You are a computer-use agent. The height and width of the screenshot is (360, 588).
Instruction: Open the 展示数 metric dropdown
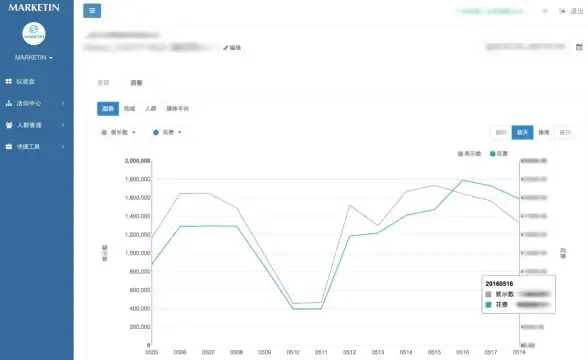coord(118,132)
